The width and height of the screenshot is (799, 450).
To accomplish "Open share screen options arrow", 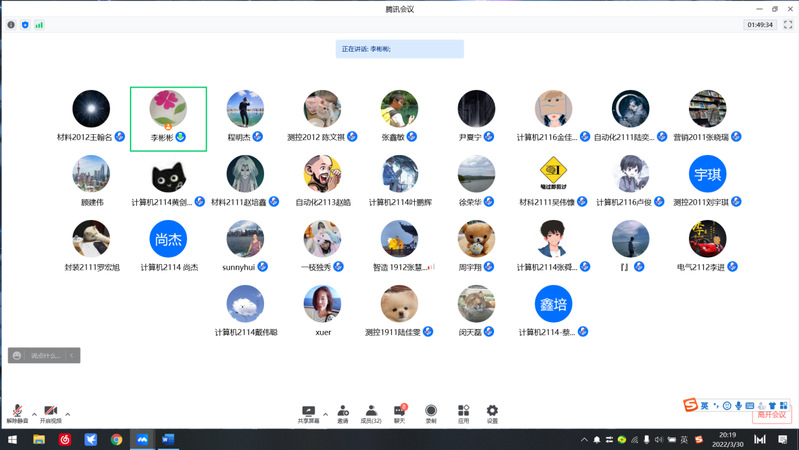I will click(x=325, y=413).
